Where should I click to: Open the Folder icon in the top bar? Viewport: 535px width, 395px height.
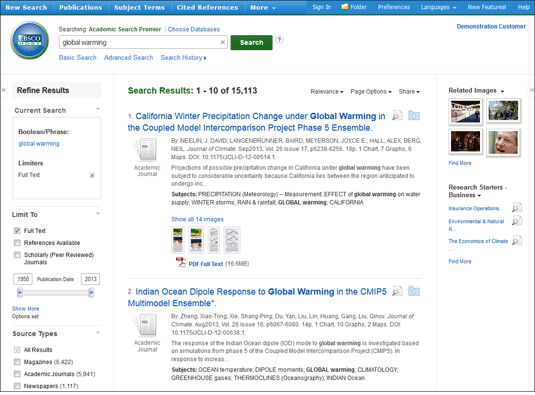coord(345,7)
